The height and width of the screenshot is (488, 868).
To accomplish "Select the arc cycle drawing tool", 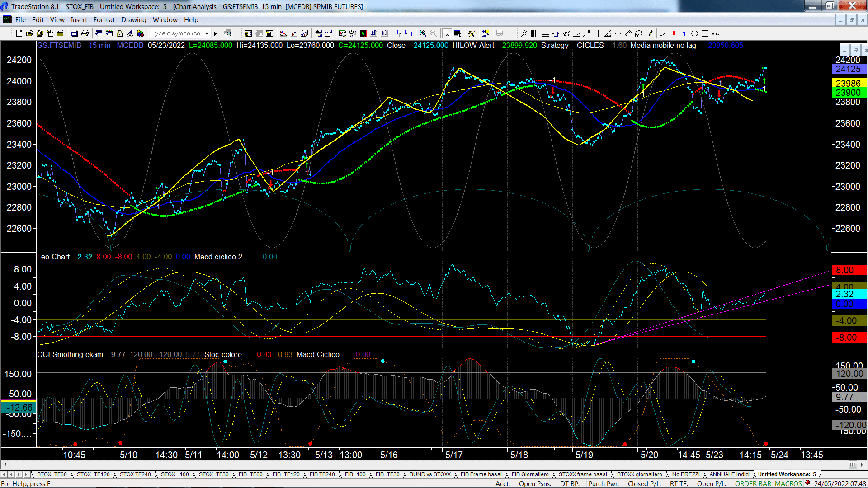I will tap(639, 33).
